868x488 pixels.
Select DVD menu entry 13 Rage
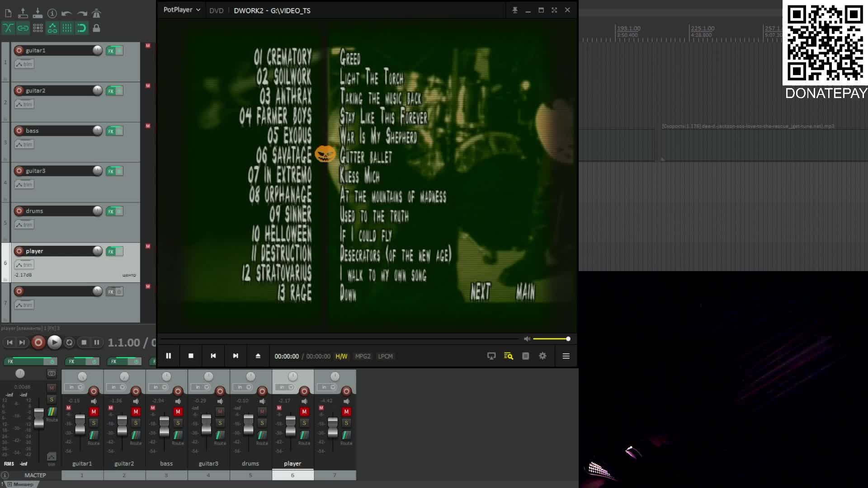tap(295, 293)
